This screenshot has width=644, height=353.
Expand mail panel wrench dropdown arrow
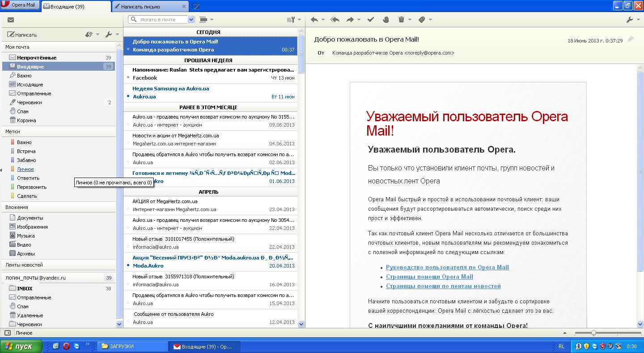[117, 34]
